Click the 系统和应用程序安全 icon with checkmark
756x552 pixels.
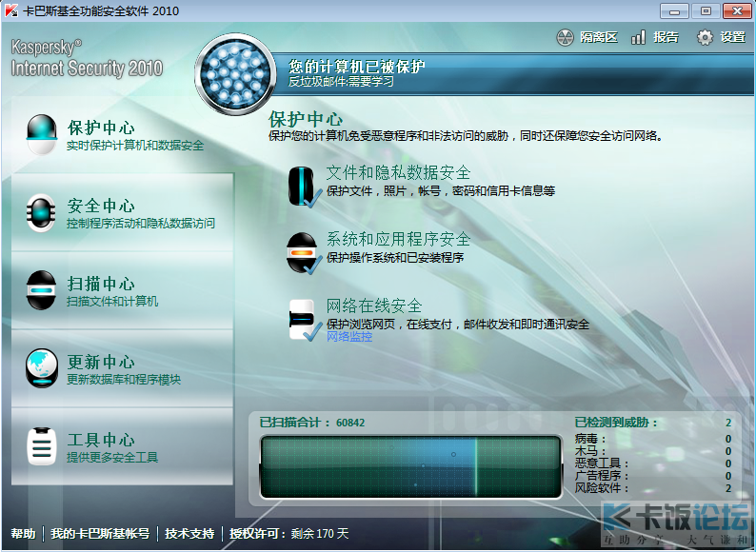[304, 253]
